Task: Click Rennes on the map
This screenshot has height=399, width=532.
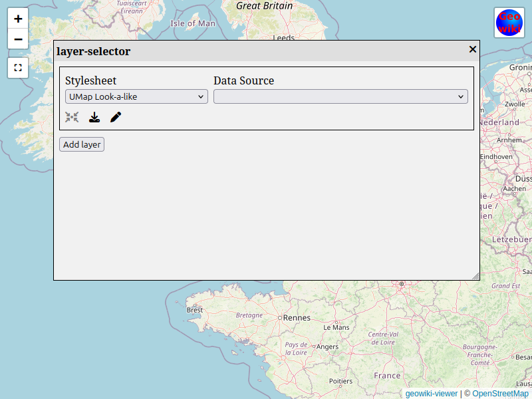Action: pyautogui.click(x=297, y=318)
